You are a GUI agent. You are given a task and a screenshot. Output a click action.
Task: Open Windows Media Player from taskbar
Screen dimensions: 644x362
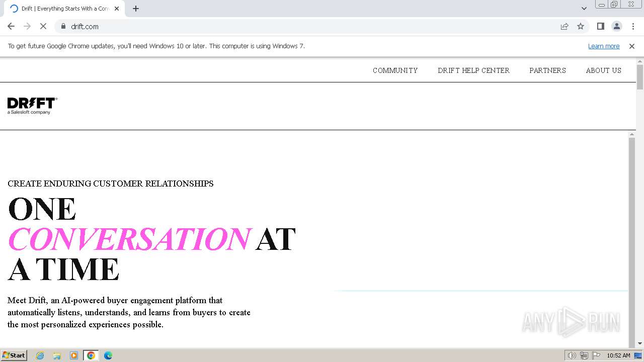tap(74, 355)
